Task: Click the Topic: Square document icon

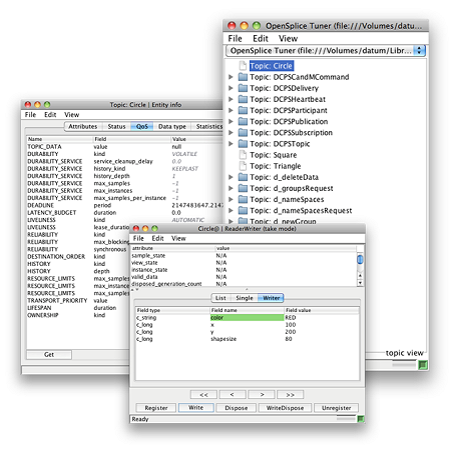Action: point(243,155)
